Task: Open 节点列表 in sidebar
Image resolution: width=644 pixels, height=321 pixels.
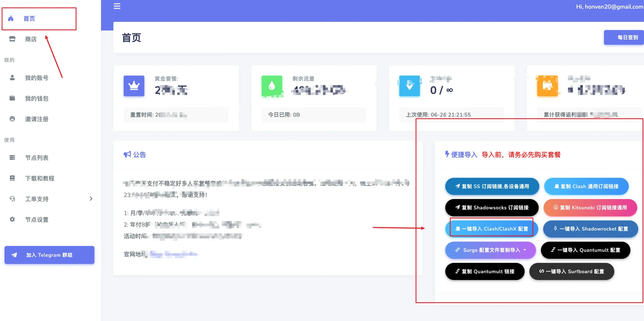Action: point(36,158)
